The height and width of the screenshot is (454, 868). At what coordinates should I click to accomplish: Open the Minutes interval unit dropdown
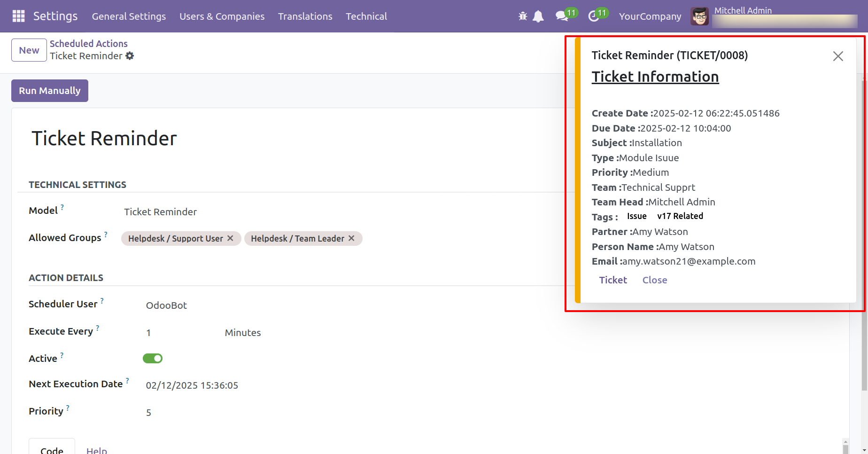(x=243, y=333)
